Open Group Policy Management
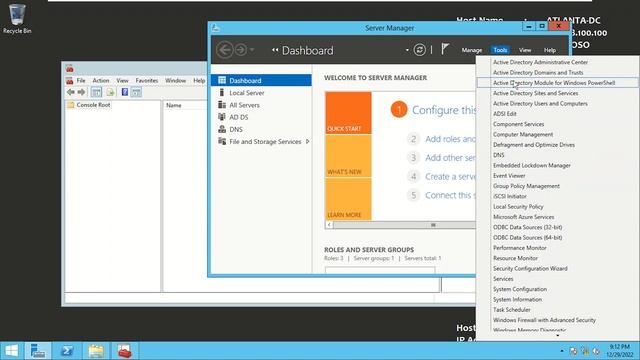Screen dimensions: 640x360 526,186
